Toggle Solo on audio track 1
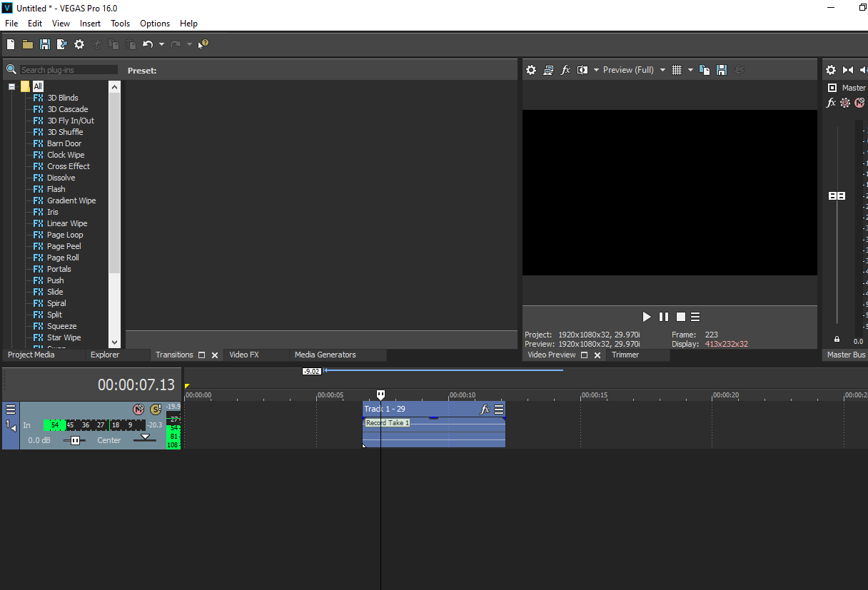The image size is (868, 590). click(155, 410)
